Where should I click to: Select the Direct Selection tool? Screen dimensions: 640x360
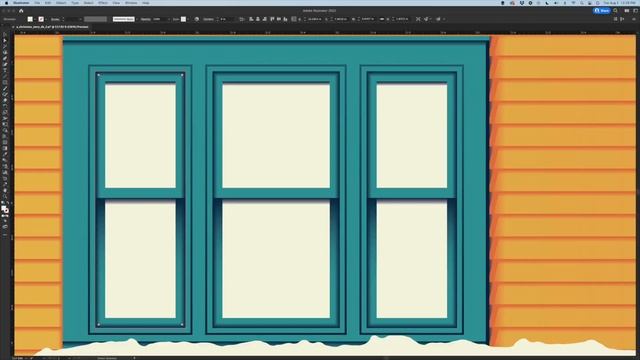(x=5, y=40)
